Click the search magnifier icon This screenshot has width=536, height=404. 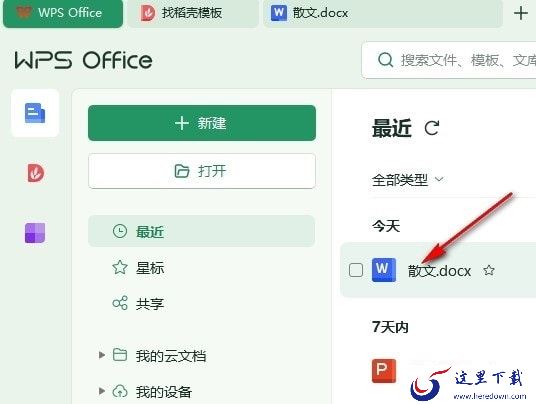tap(385, 60)
